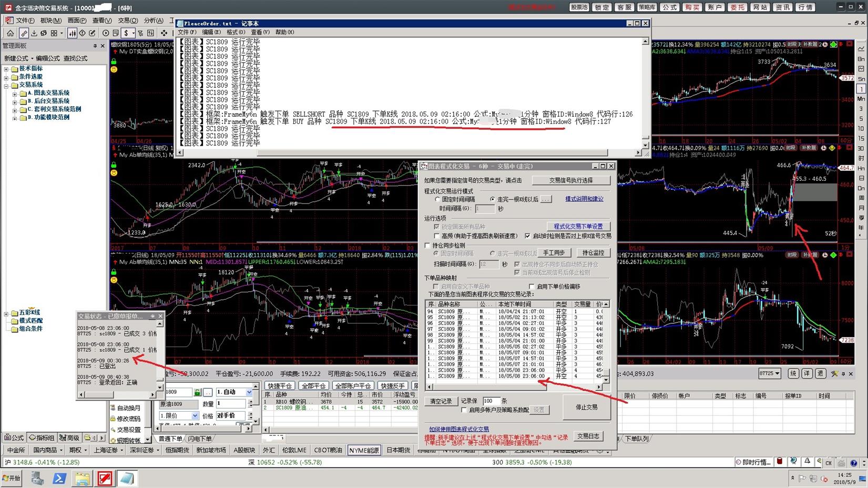Click green lock icon in rebar chart

coord(114,61)
